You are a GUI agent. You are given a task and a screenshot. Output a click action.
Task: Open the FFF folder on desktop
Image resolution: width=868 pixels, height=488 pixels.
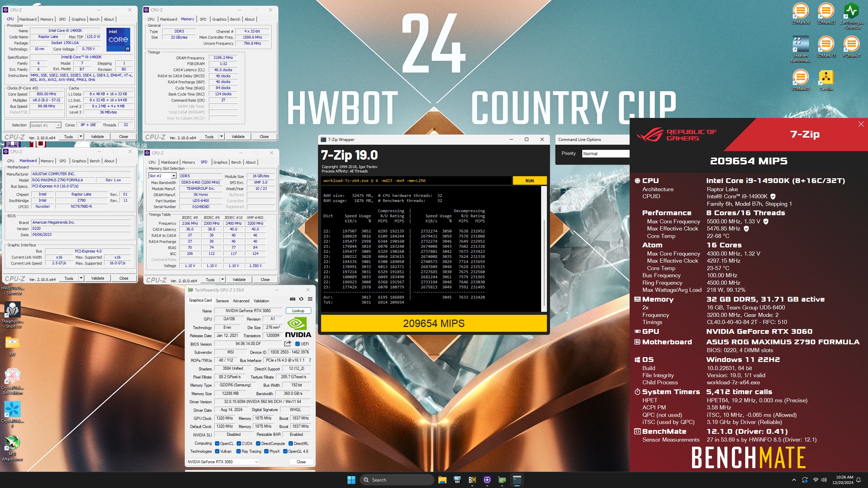pyautogui.click(x=13, y=346)
